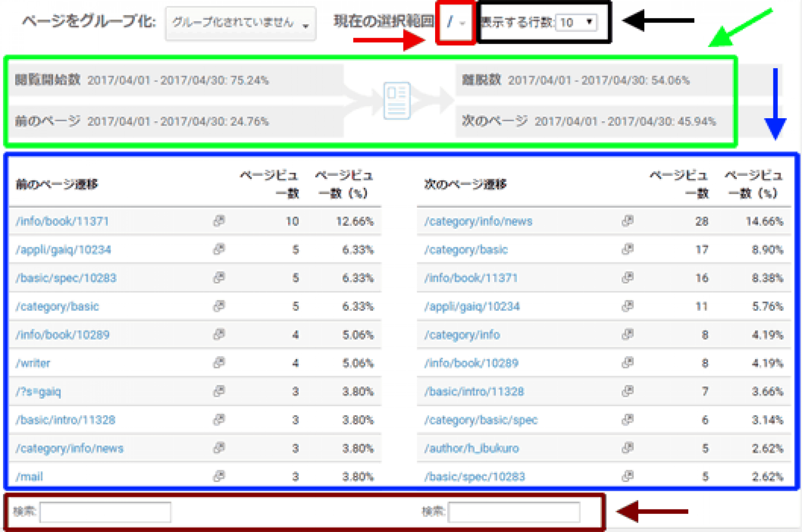Follow previous-page link /basic/intro/11328
The image size is (802, 532).
pyautogui.click(x=65, y=420)
